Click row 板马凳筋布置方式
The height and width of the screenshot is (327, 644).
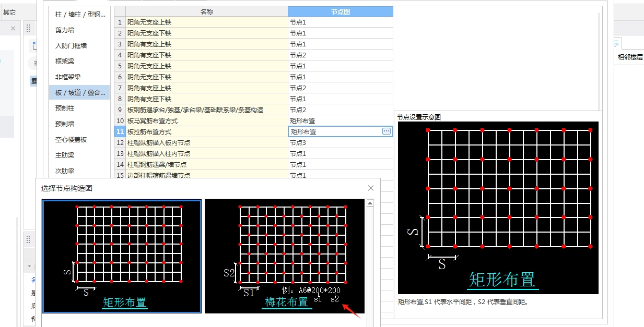pos(207,121)
